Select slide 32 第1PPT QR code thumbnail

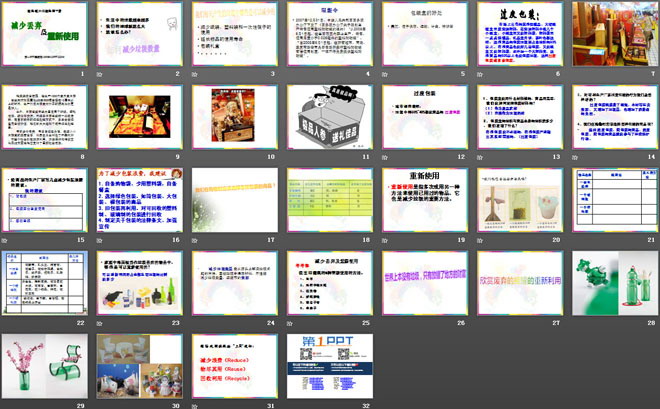[330, 366]
